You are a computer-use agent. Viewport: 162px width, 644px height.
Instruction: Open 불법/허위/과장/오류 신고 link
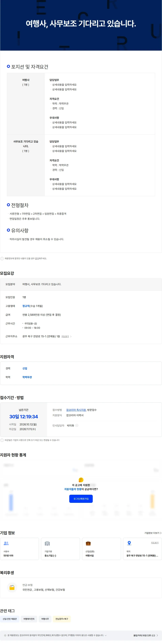145,635
